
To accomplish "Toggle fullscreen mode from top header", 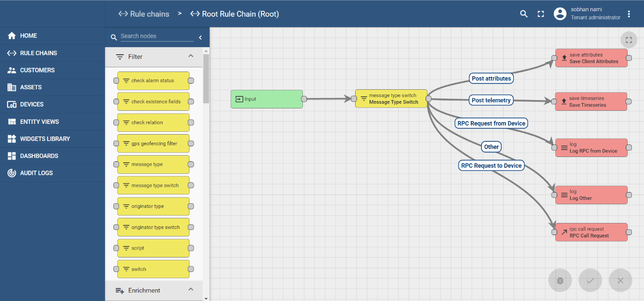I will click(x=541, y=14).
